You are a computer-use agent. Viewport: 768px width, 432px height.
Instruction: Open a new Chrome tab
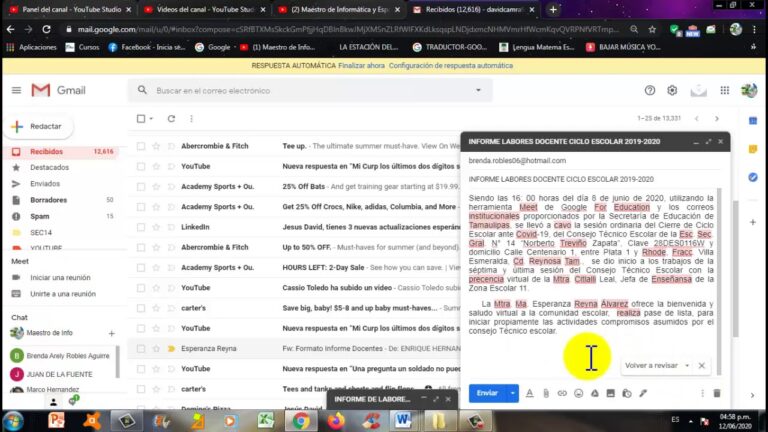point(553,9)
